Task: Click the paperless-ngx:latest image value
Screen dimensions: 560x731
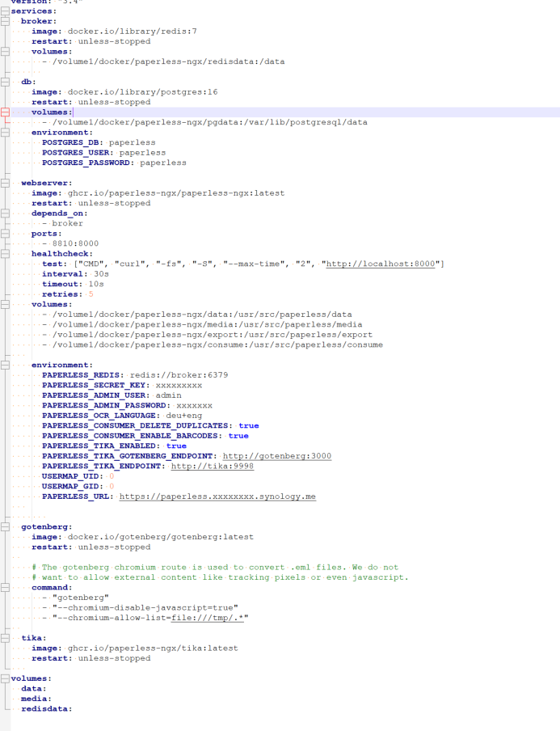Action: coord(176,193)
